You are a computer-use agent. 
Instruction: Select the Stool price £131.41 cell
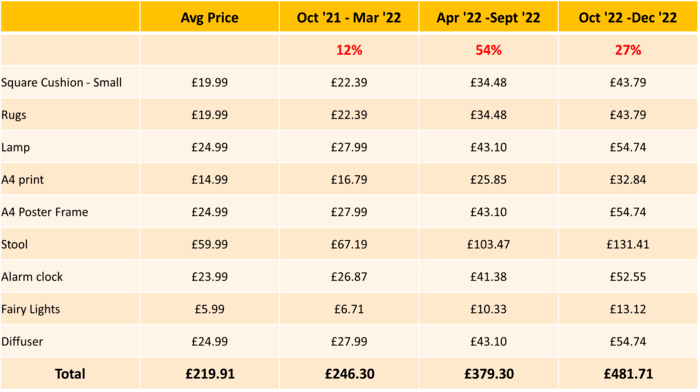[628, 244]
